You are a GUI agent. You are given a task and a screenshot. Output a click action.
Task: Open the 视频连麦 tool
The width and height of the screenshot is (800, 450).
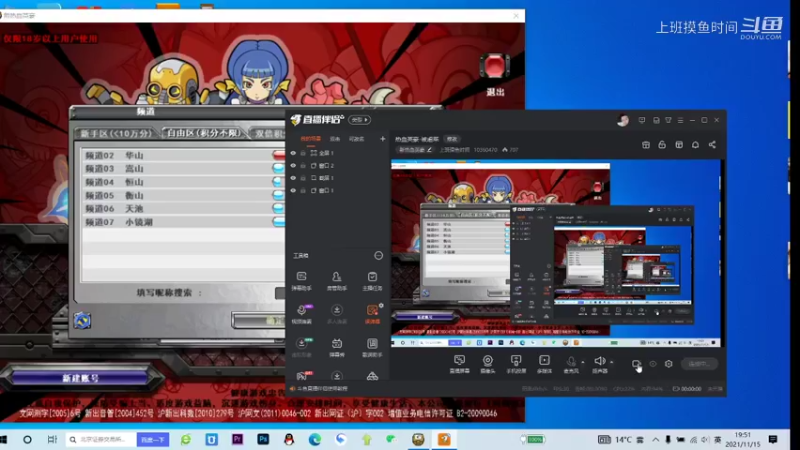click(302, 314)
